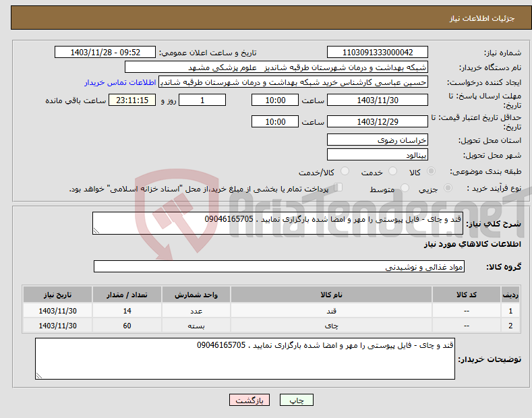This screenshot has height=418, width=532.
Task: Click the گروه کالا field مواد غذائی و نوشیدنی
Action: (x=279, y=267)
